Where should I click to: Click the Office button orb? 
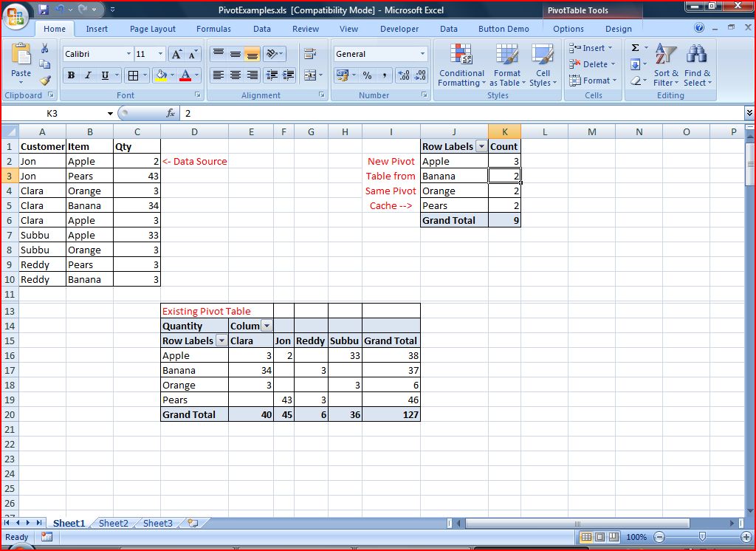(x=16, y=16)
